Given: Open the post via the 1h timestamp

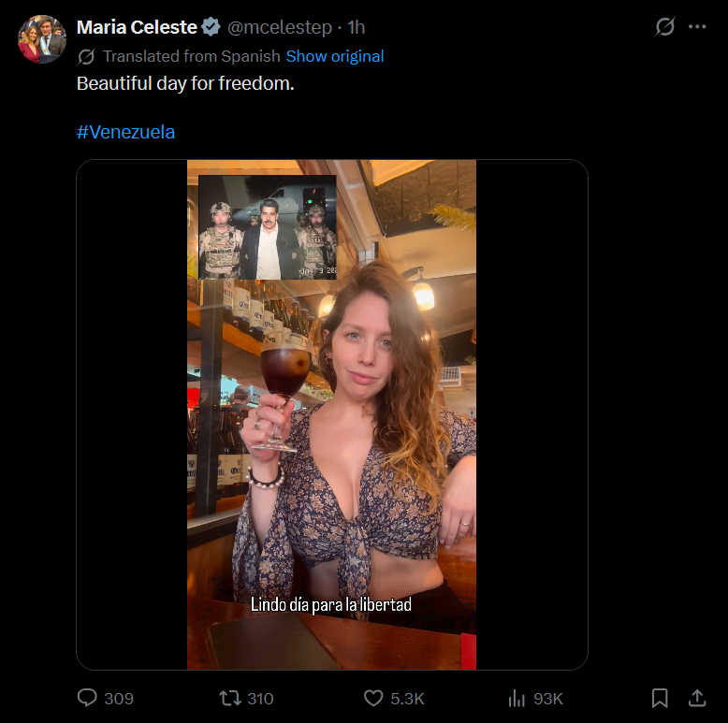Looking at the screenshot, I should click(x=357, y=27).
